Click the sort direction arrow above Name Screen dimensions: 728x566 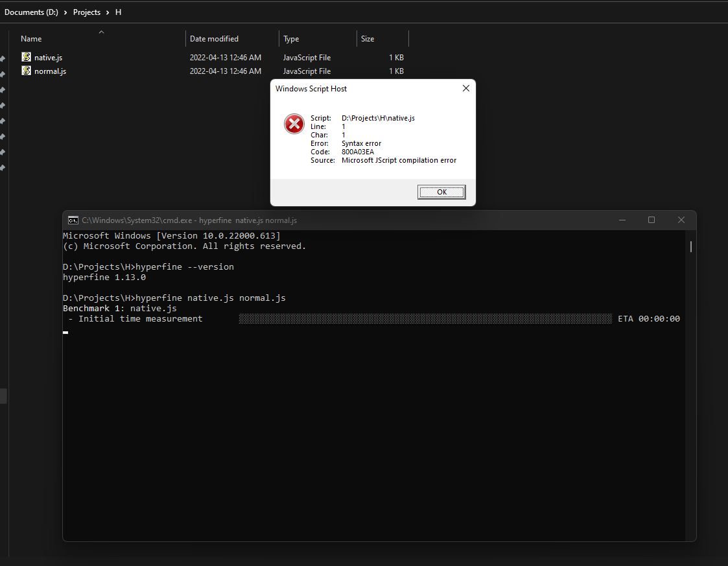(101, 32)
